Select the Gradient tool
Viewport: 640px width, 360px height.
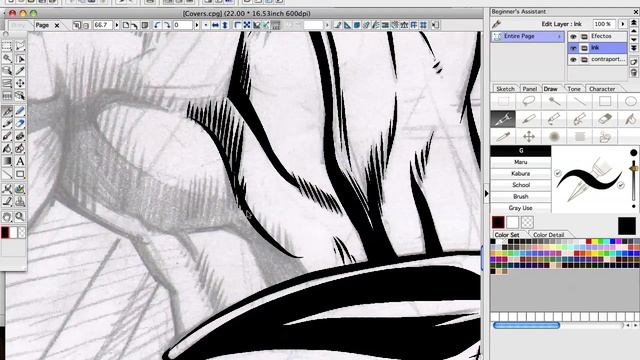pyautogui.click(x=7, y=161)
